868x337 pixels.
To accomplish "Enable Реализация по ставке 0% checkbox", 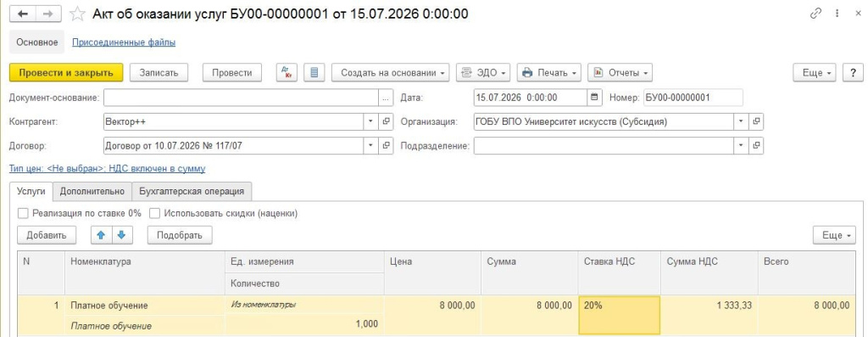I will 23,213.
